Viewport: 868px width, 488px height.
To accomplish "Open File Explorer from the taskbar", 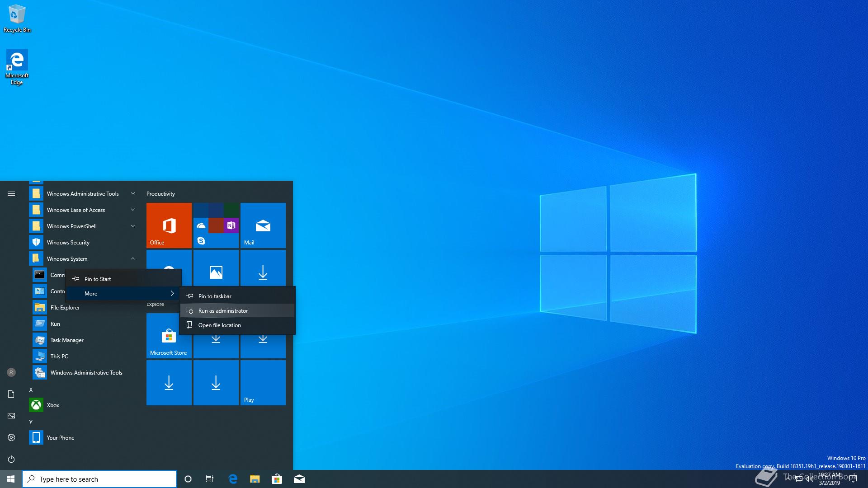I will pos(255,479).
